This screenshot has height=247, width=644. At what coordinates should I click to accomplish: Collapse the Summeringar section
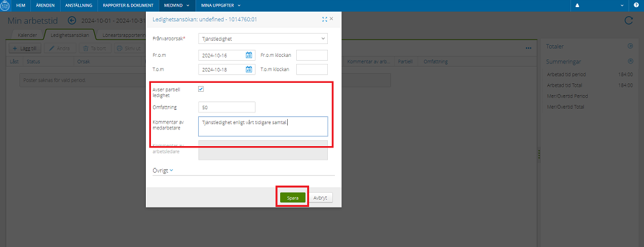tap(630, 61)
